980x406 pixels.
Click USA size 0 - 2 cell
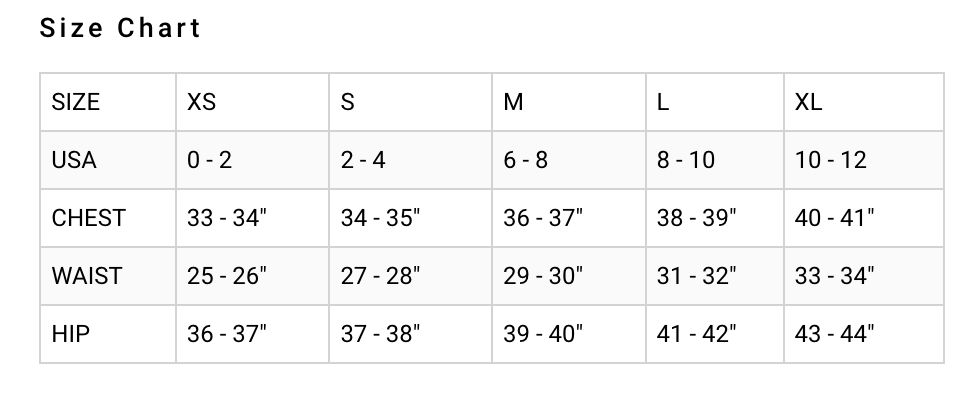(x=209, y=160)
